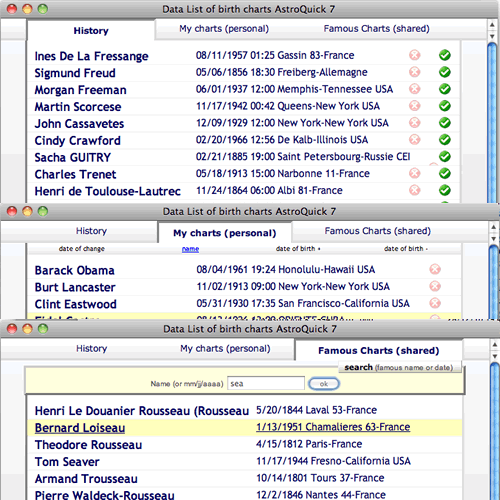Click green checkmark for Ines De La Fressange
500x500 pixels.
pos(445,55)
